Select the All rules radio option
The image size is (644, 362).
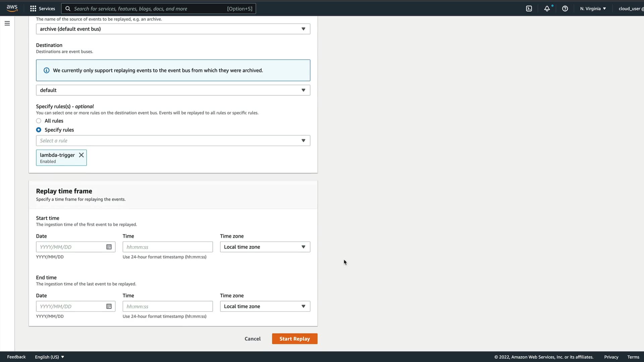pos(39,121)
